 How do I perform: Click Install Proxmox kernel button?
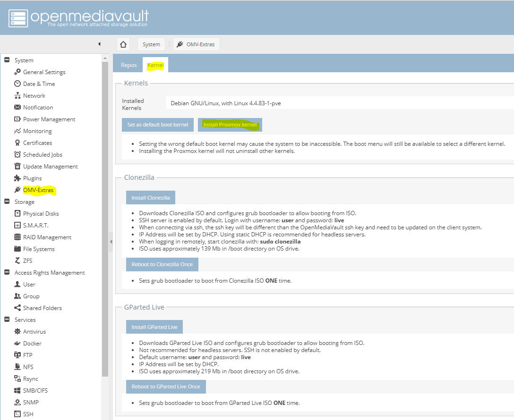tap(230, 125)
